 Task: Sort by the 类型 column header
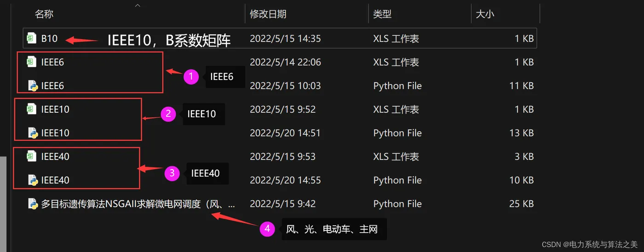[382, 14]
